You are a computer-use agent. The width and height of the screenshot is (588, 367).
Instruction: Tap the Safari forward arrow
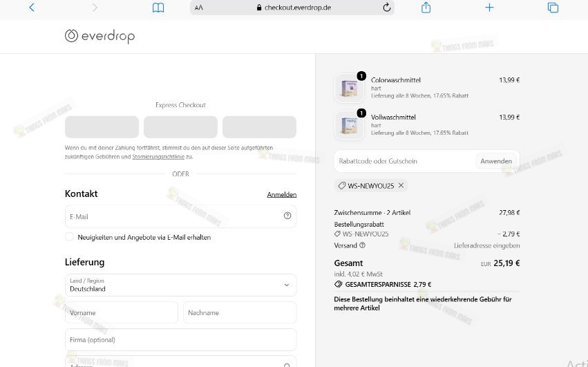coord(95,8)
